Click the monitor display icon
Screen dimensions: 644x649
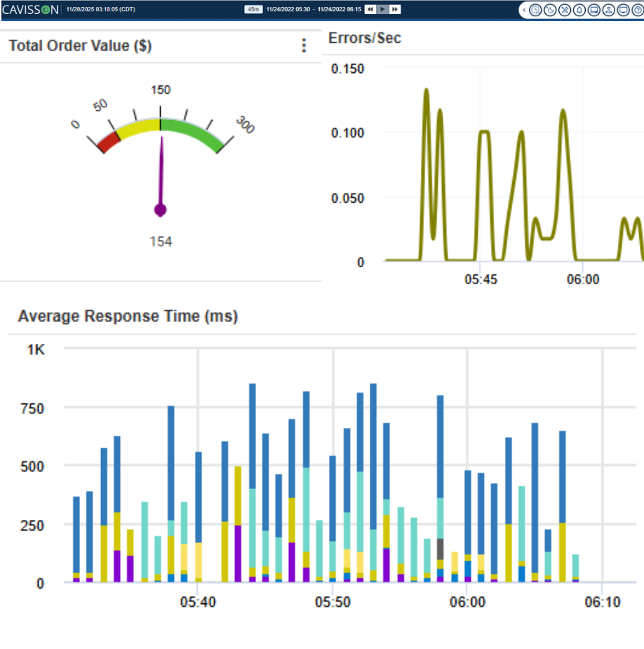(x=622, y=10)
